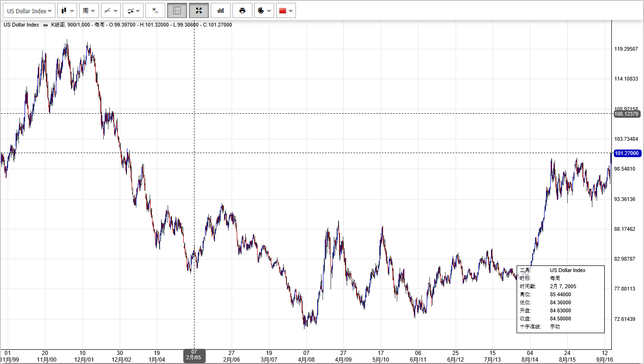The image size is (644, 364).
Task: Toggle the eye visibility icon beside US Dollar Index
Action: [x=45, y=25]
